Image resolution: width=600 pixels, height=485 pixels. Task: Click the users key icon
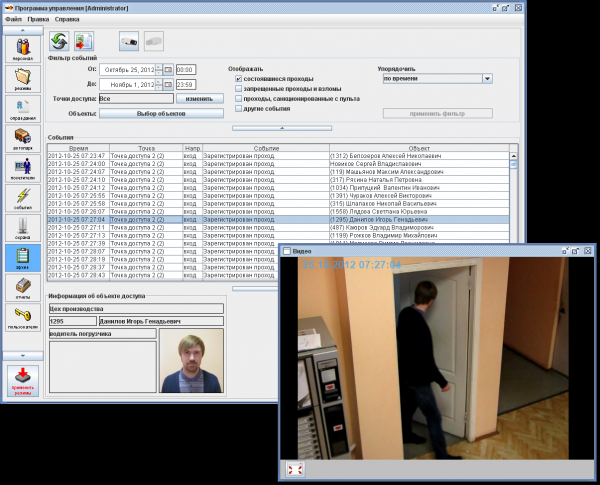click(x=23, y=318)
